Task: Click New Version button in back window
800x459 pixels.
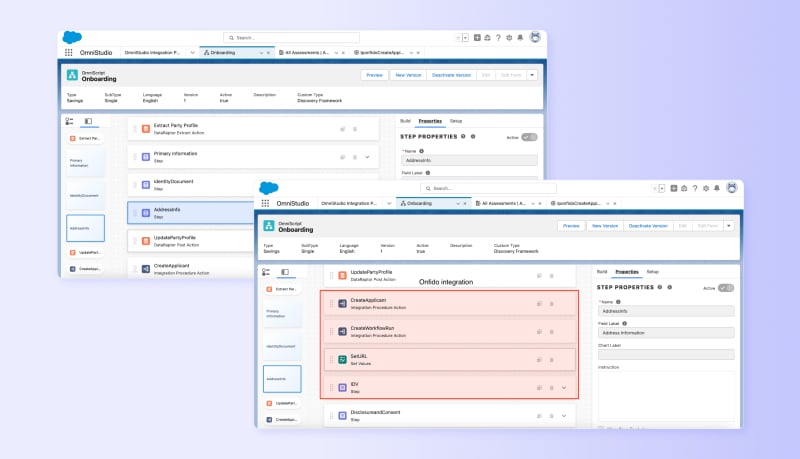Action: [408, 75]
